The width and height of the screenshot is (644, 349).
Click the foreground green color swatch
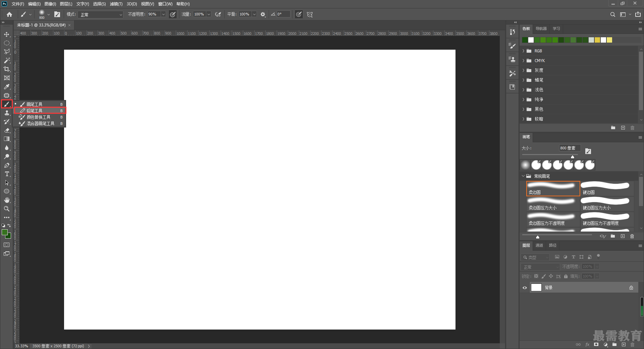(x=5, y=232)
